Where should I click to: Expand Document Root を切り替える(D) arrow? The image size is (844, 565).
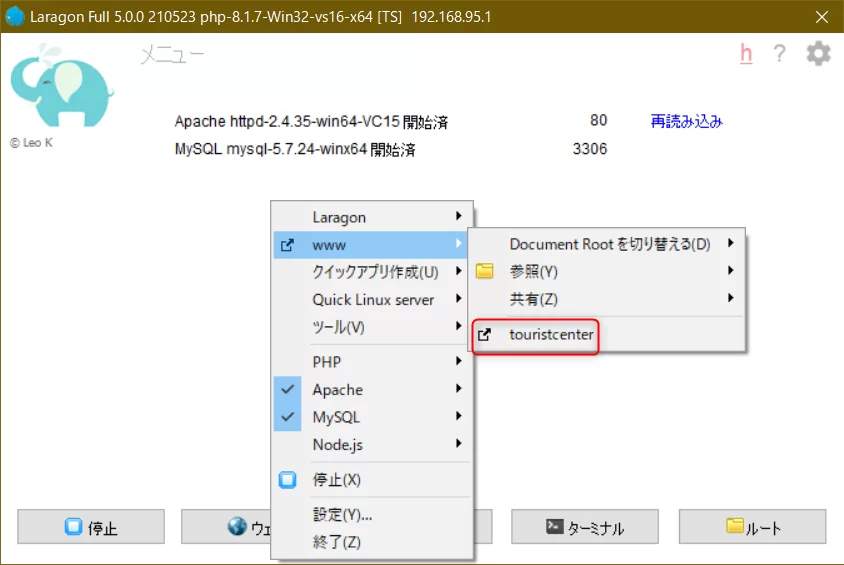point(730,243)
